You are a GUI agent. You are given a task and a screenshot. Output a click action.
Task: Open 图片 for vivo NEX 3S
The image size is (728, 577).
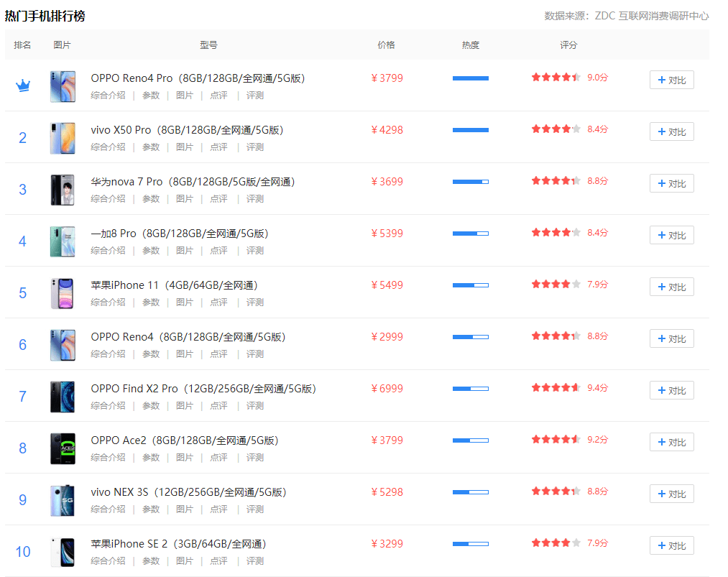[184, 509]
